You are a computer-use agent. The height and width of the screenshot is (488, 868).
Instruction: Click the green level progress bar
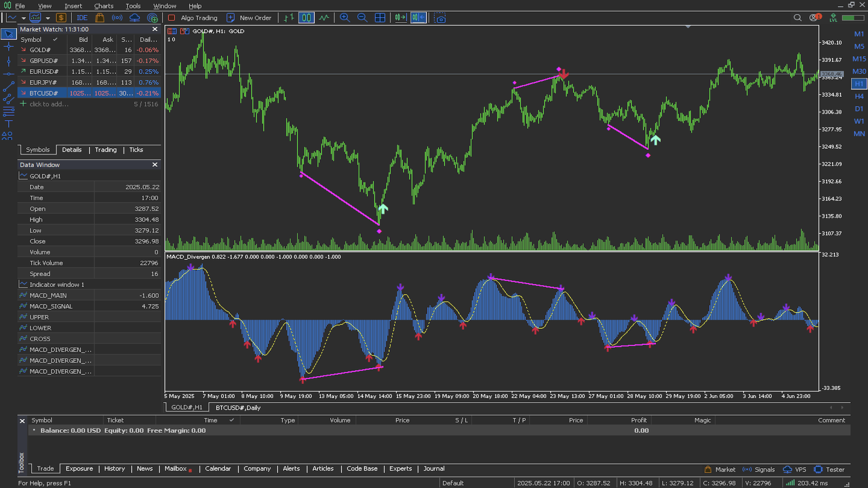point(853,18)
